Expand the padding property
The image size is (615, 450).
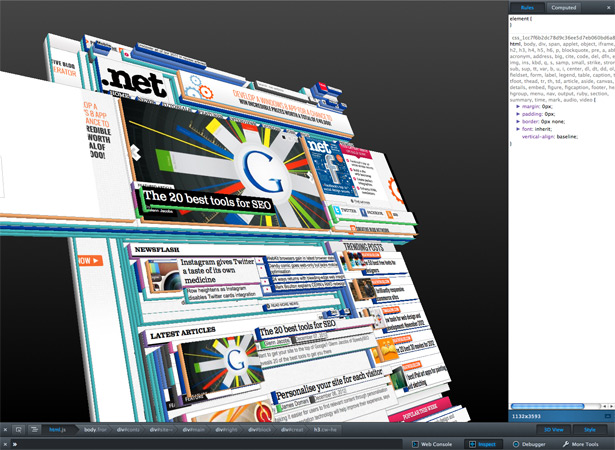tap(518, 114)
